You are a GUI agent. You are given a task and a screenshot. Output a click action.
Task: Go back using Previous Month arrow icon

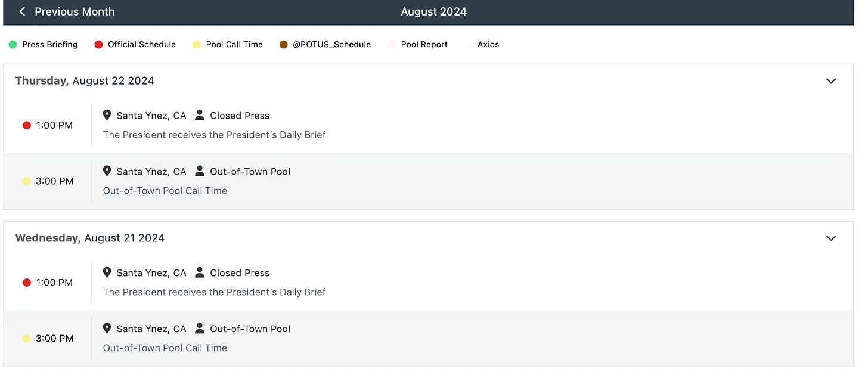(23, 11)
